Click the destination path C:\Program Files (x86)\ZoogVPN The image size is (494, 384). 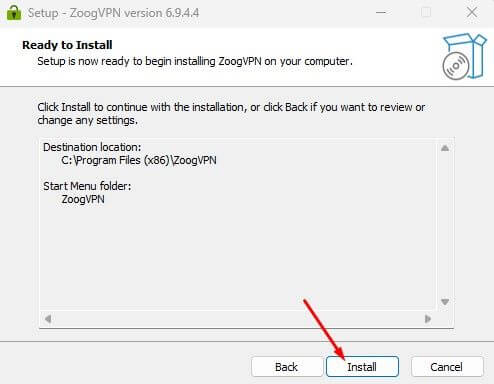click(x=139, y=160)
